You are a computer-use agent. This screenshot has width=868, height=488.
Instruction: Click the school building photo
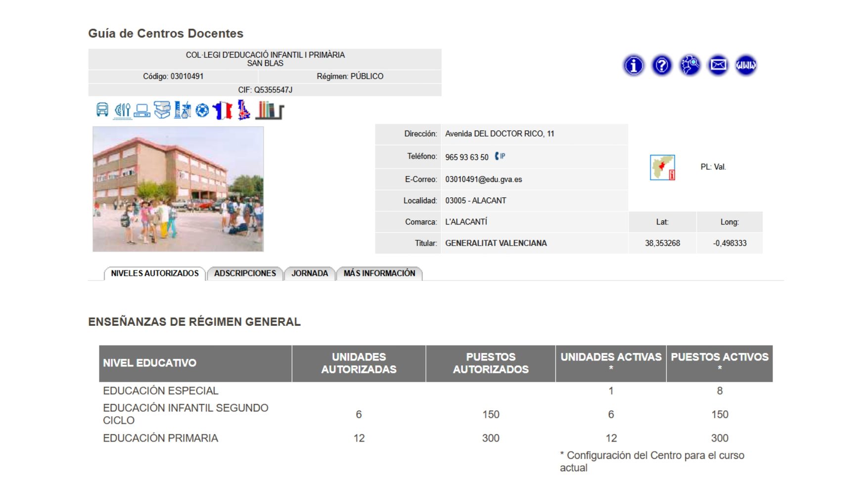coord(178,189)
